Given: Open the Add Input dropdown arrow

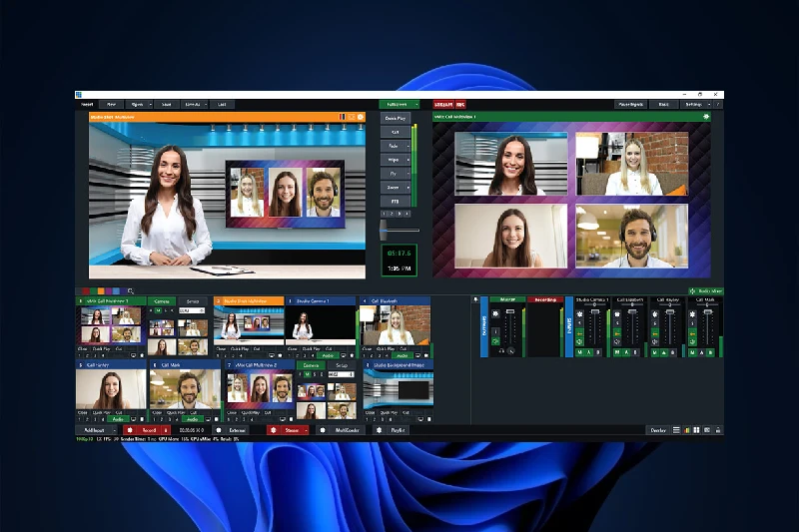Looking at the screenshot, I should click(x=114, y=429).
